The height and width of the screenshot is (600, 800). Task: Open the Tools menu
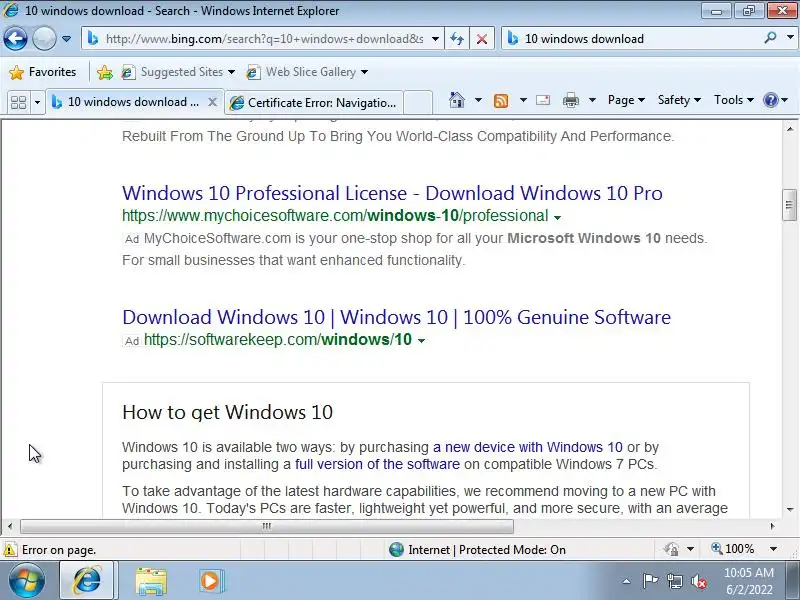734,100
